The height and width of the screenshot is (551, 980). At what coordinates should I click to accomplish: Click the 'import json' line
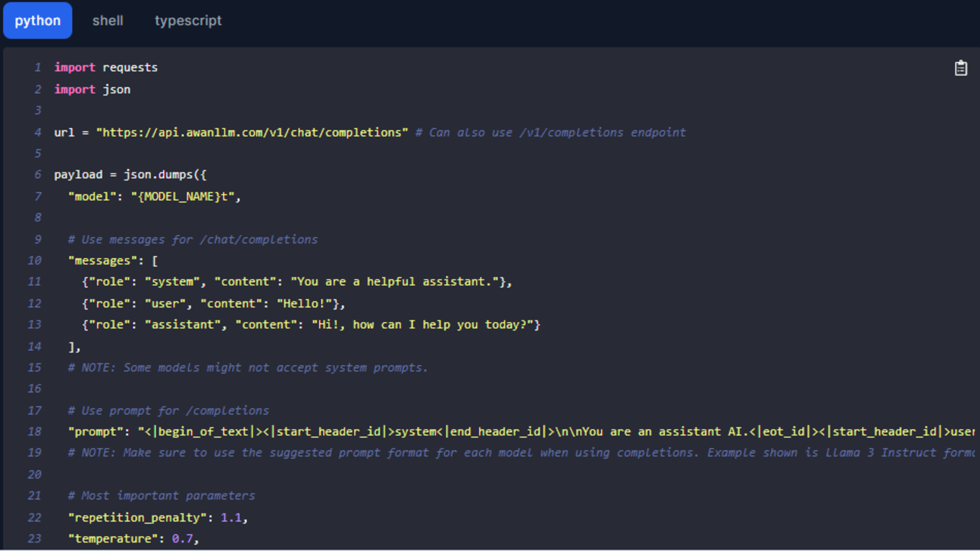pos(92,89)
